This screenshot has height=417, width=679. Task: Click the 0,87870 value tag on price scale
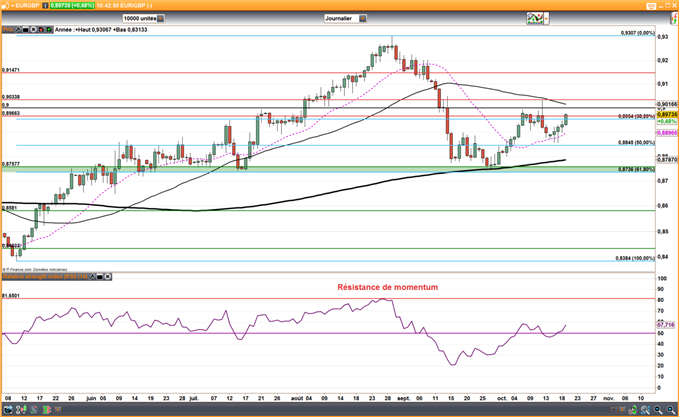(x=667, y=160)
